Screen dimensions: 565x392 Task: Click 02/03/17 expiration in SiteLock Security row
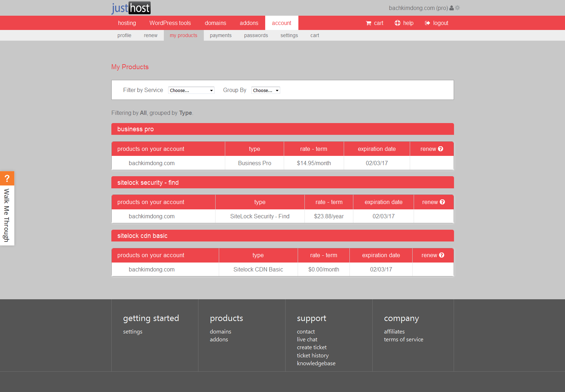[x=383, y=216]
